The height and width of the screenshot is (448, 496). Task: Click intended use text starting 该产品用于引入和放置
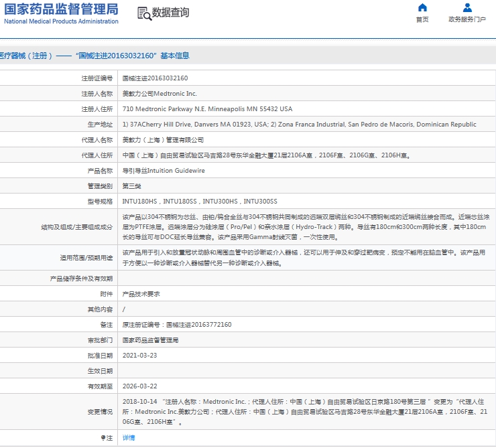click(x=304, y=258)
